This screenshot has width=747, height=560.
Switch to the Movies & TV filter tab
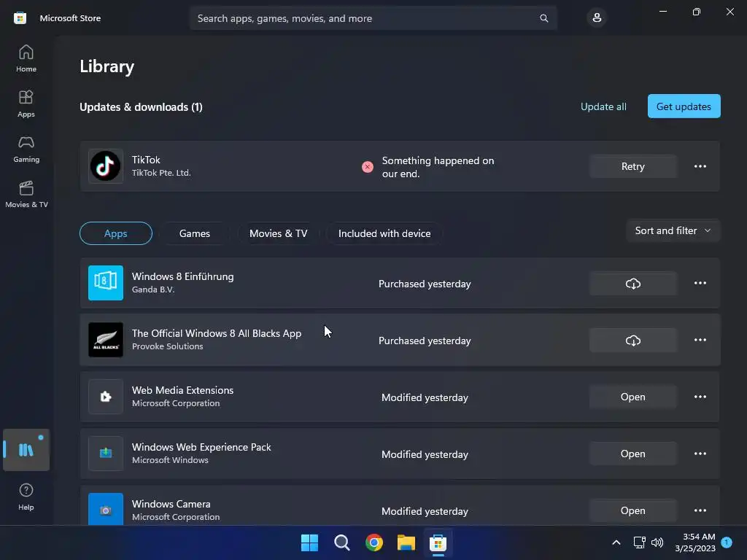click(x=278, y=233)
